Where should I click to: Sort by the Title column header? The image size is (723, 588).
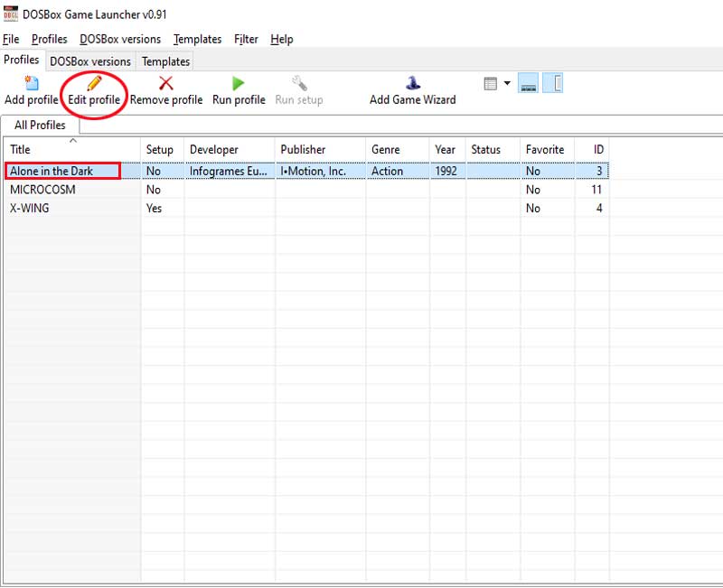point(72,149)
